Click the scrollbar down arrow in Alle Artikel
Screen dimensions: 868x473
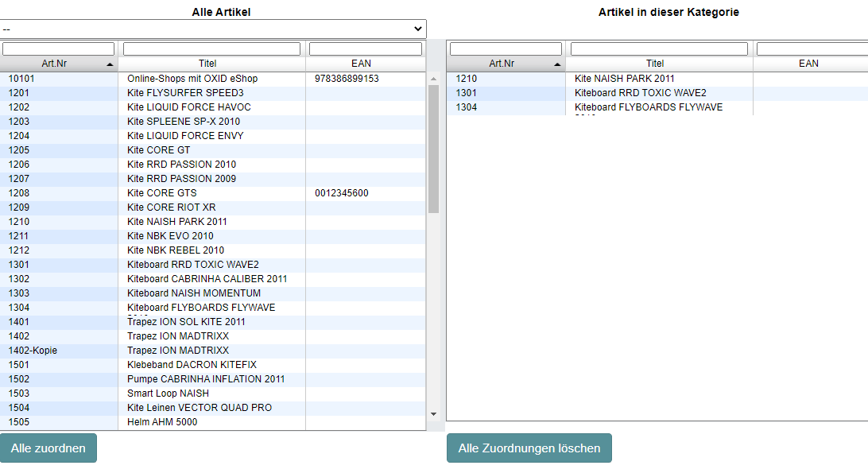coord(433,414)
